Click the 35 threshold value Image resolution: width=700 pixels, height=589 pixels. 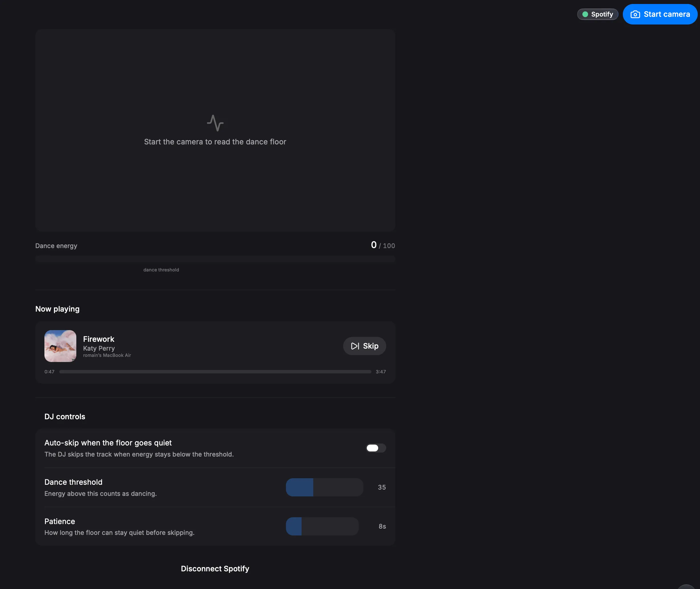coord(382,487)
